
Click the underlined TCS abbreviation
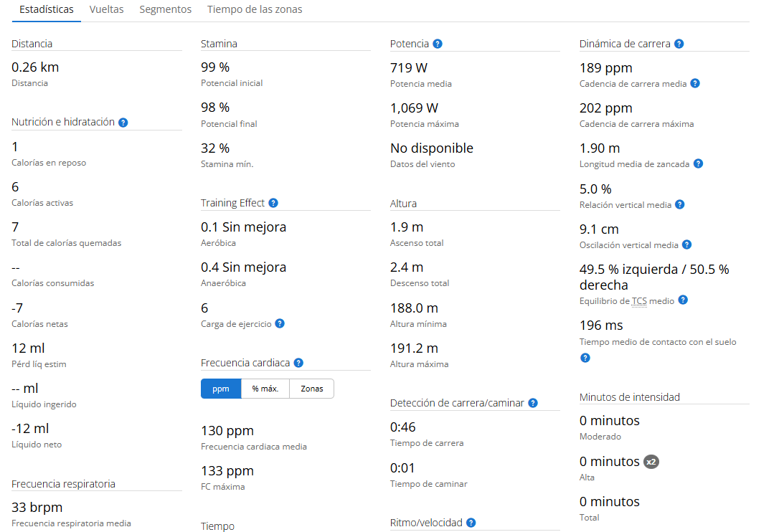(x=640, y=301)
